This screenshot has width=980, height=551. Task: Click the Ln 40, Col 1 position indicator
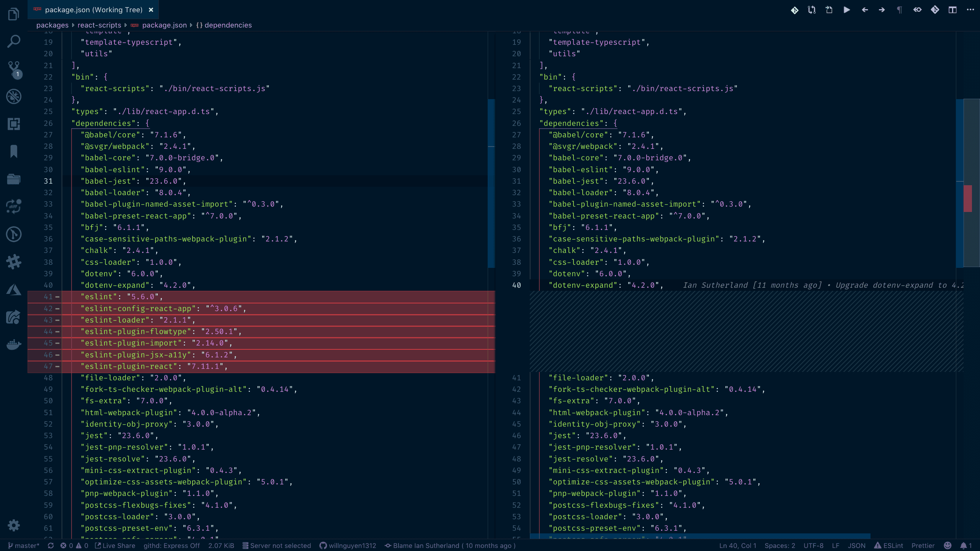coord(738,546)
